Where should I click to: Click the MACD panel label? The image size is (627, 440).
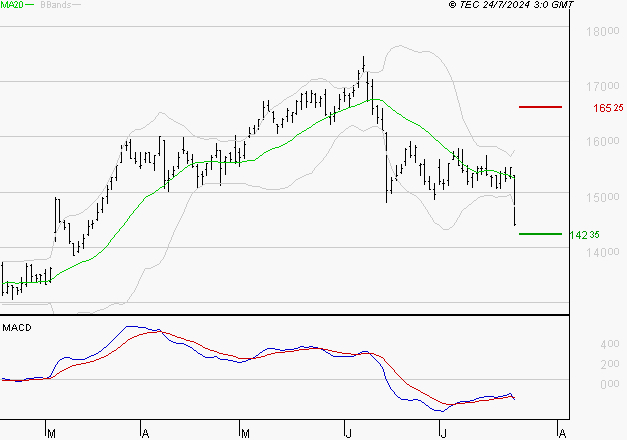pos(17,328)
